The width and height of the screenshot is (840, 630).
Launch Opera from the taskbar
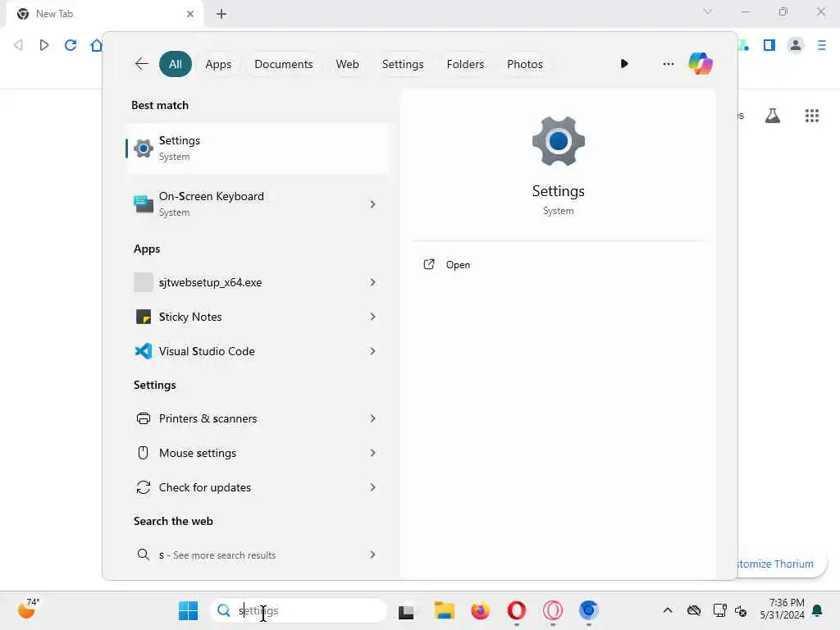pyautogui.click(x=517, y=610)
